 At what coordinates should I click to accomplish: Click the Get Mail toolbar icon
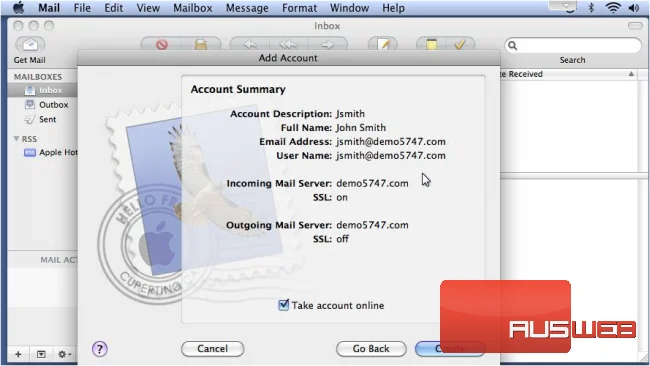30,44
